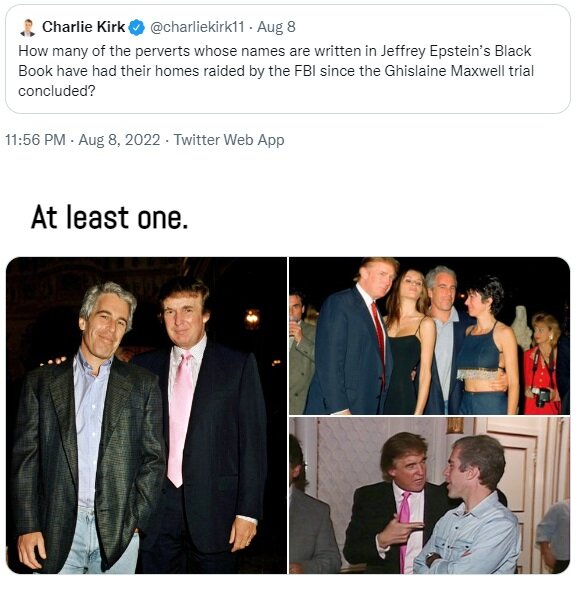Click the "11:56 PM" timestamp
The width and height of the screenshot is (586, 594).
pos(35,139)
